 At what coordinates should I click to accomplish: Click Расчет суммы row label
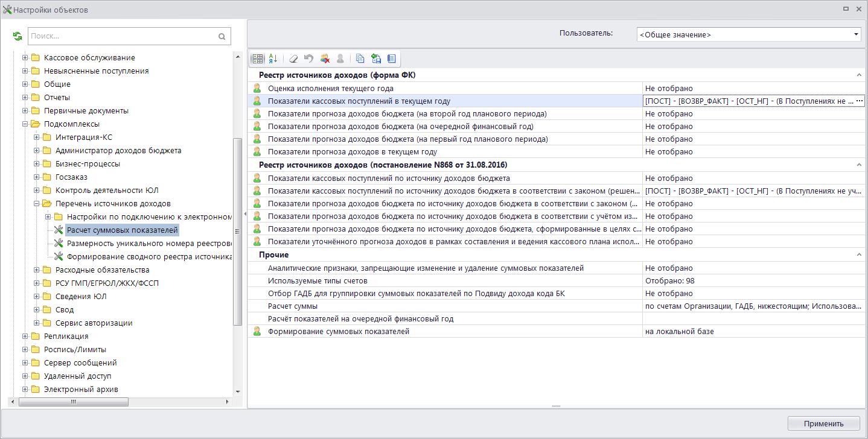click(292, 306)
